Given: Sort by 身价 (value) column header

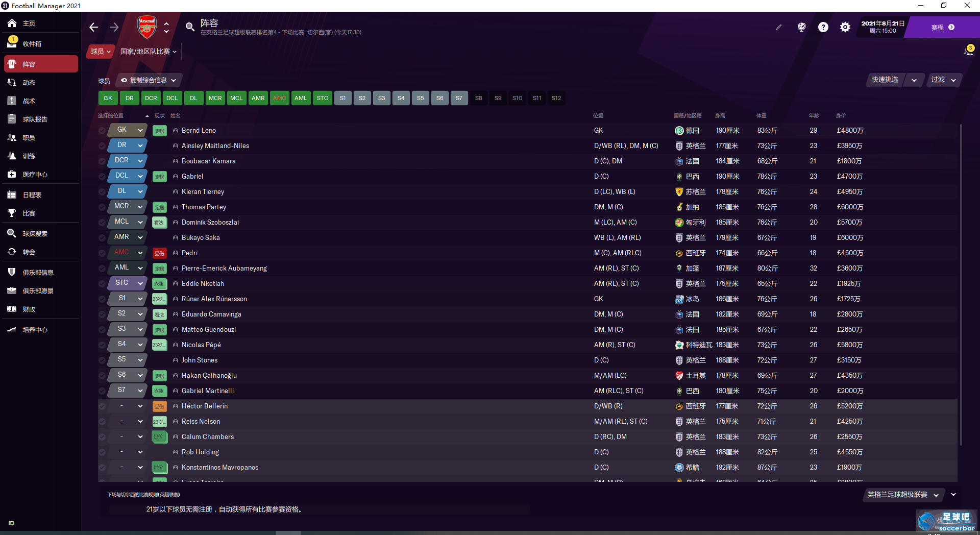Looking at the screenshot, I should click(x=841, y=116).
